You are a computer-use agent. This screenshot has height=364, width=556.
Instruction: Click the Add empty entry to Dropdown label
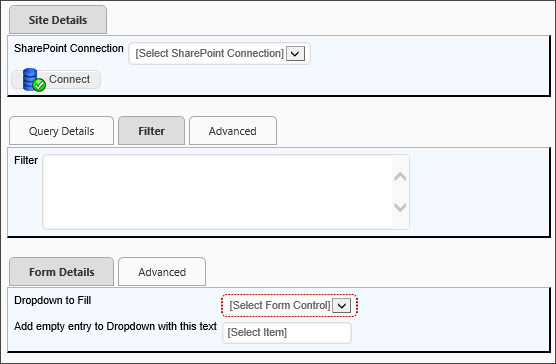[x=115, y=326]
